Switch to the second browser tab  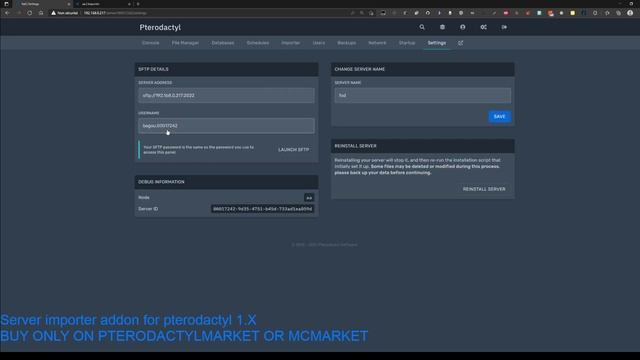point(103,4)
